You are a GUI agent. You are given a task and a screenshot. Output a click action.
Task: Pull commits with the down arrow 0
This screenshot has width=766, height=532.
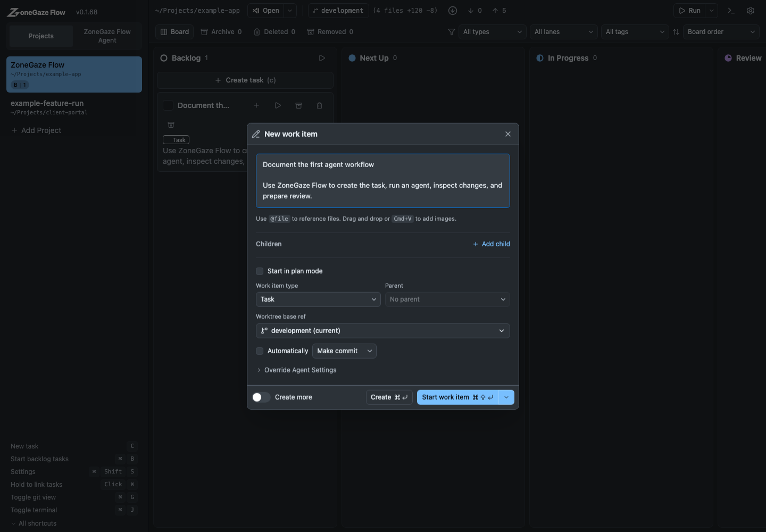[475, 11]
